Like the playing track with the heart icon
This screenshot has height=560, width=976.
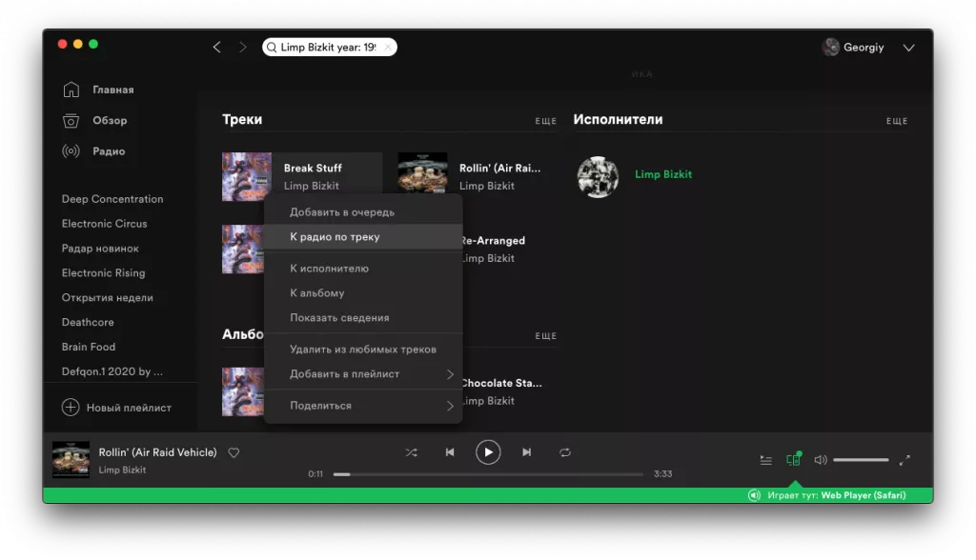(x=234, y=452)
